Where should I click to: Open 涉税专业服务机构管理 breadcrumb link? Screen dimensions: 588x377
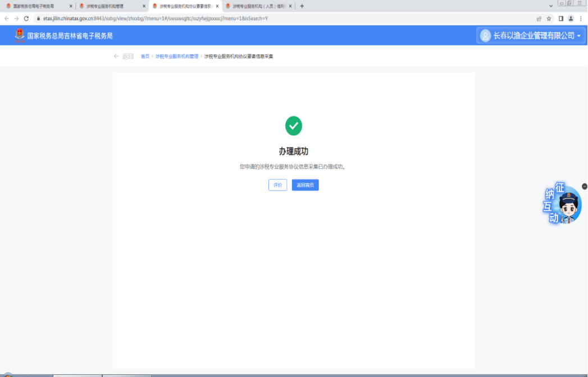coord(177,56)
